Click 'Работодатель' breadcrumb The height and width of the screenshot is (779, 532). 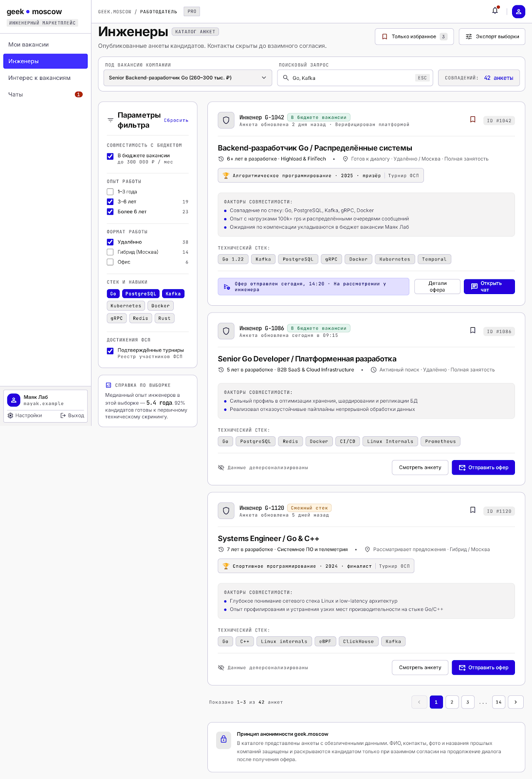click(159, 12)
